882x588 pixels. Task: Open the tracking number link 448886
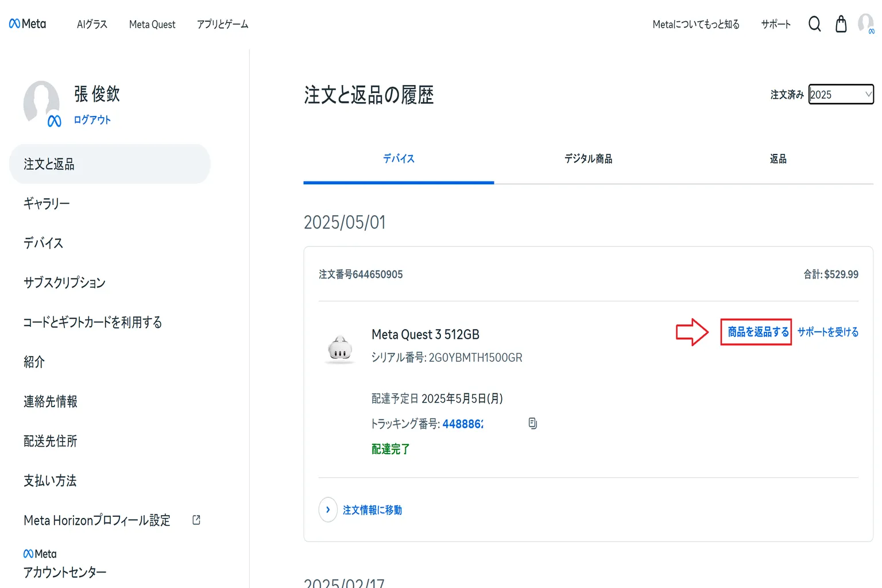[x=463, y=424]
